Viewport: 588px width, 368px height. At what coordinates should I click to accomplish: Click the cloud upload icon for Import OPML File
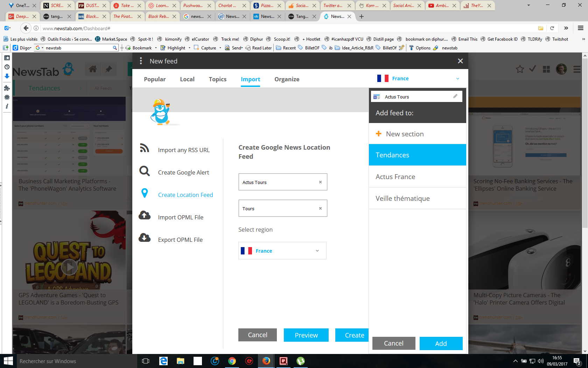pyautogui.click(x=145, y=215)
